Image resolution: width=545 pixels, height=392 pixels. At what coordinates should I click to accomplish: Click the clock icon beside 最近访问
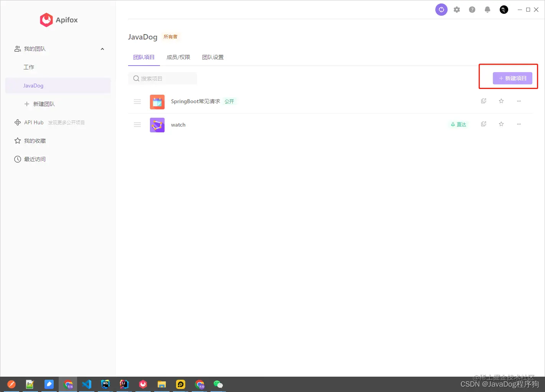(x=18, y=159)
